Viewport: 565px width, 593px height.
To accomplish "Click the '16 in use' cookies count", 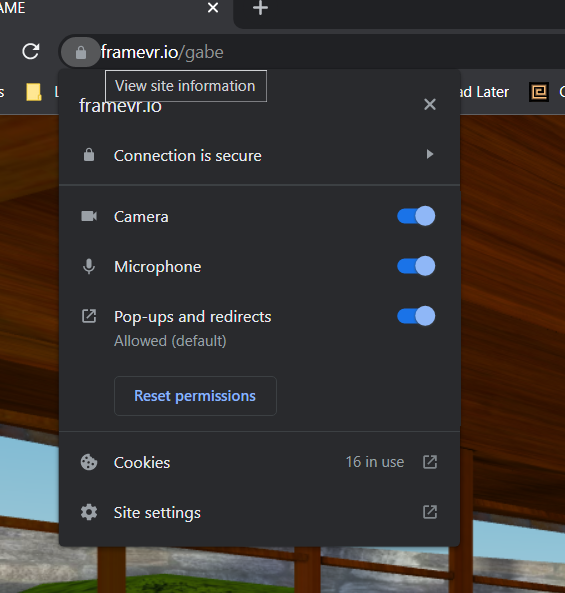I will click(375, 462).
